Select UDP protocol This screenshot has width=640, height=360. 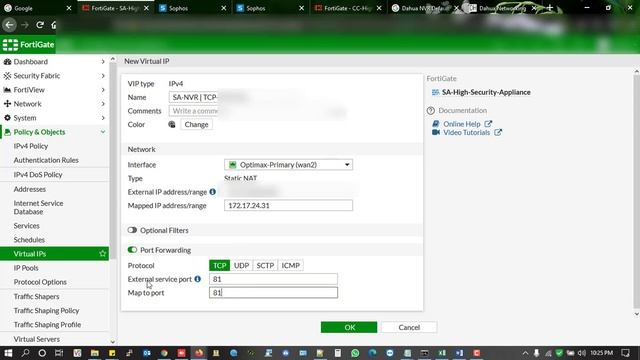tap(241, 265)
